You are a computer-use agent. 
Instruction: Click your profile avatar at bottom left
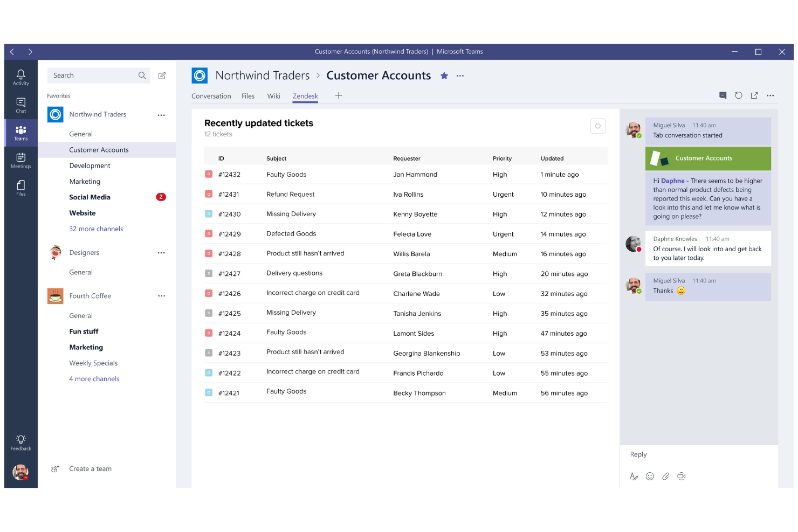[20, 472]
